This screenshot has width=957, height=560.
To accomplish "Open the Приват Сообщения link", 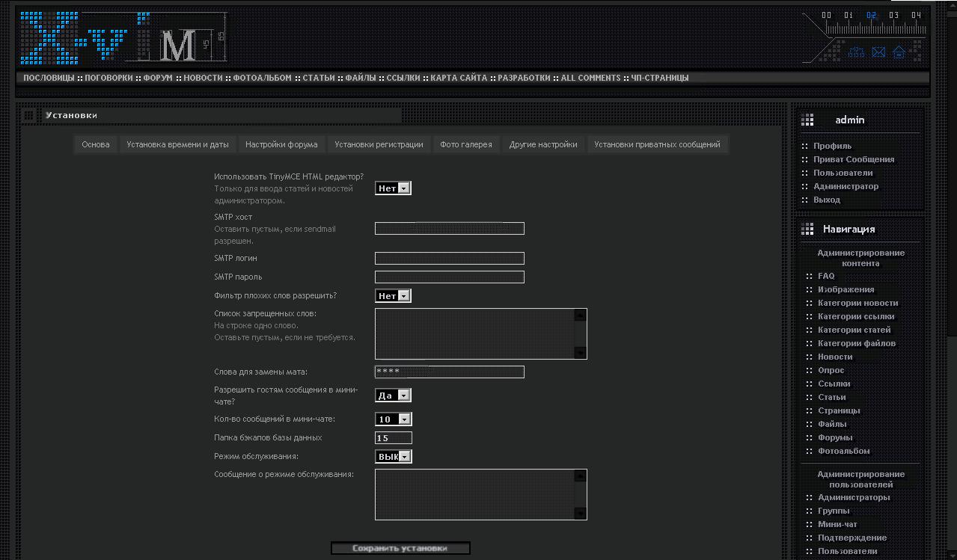I will 854,159.
